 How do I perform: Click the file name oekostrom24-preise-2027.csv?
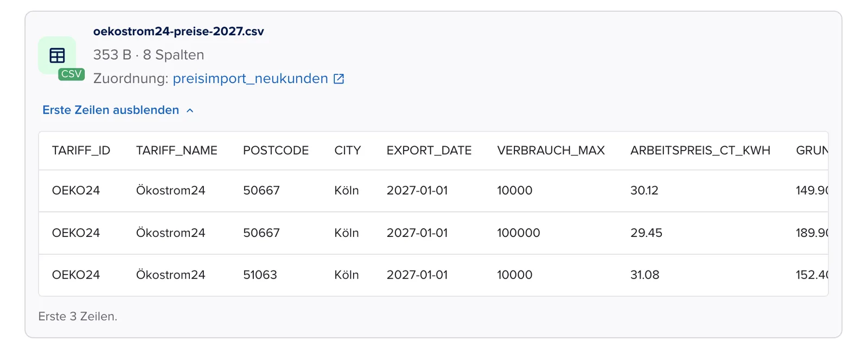(178, 32)
